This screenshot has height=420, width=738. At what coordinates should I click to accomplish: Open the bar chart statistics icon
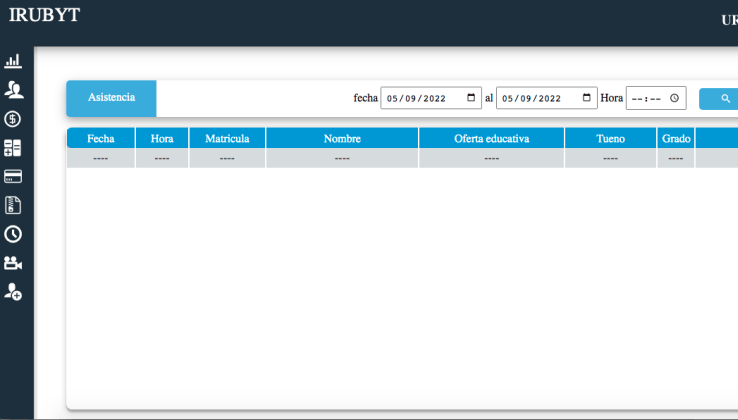click(x=13, y=61)
